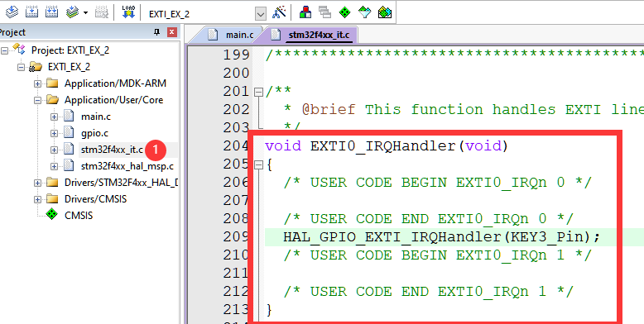Click the Batch Build layered icon
The height and width of the screenshot is (324, 644).
coord(72,12)
